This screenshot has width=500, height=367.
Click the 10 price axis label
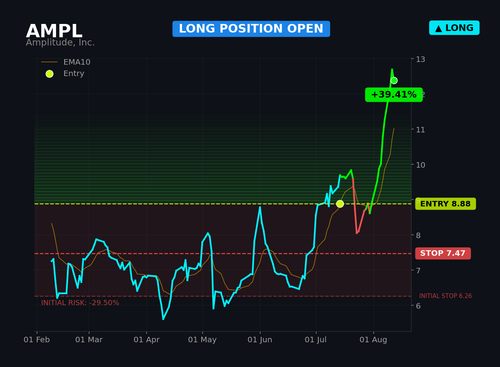[x=421, y=165]
